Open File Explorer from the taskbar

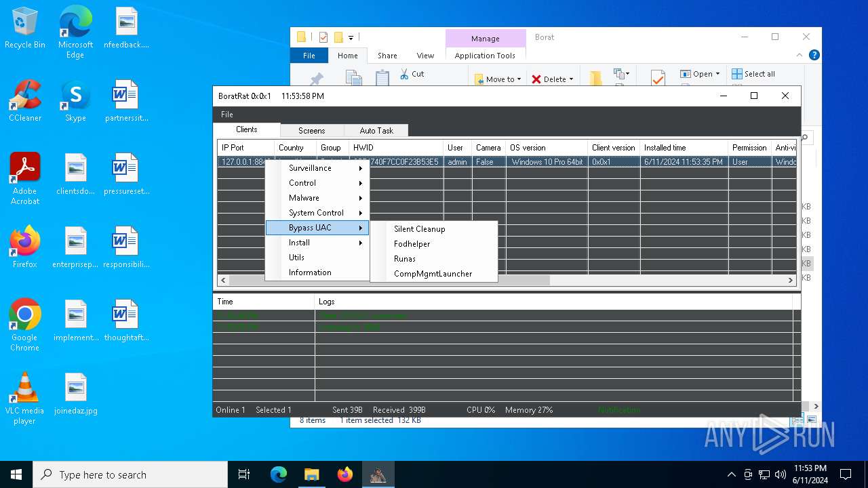click(311, 474)
